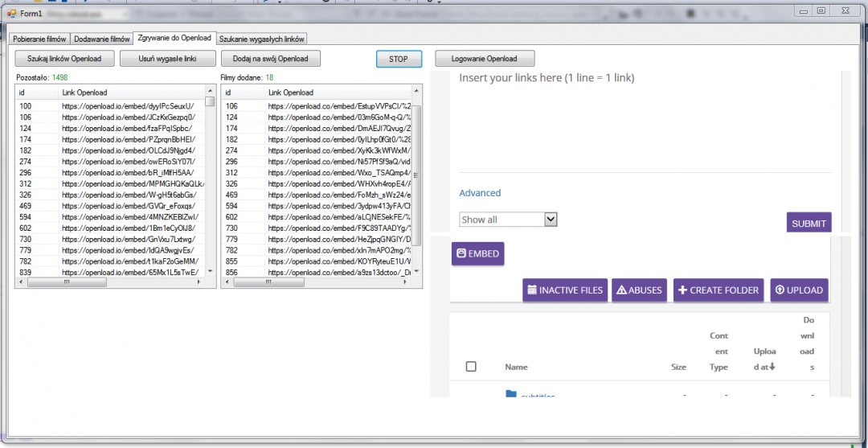Switch to 'Pobieranie filmów' tab

coord(39,39)
